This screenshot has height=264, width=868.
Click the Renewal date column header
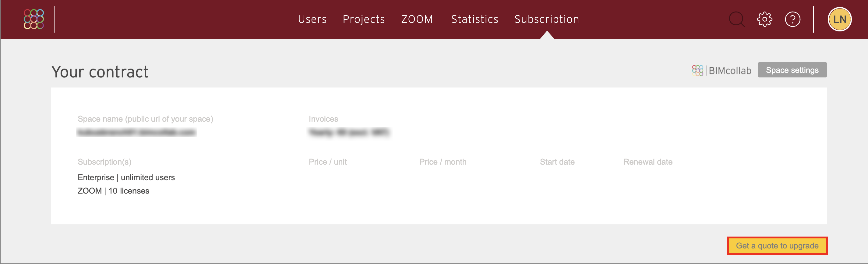click(x=647, y=162)
